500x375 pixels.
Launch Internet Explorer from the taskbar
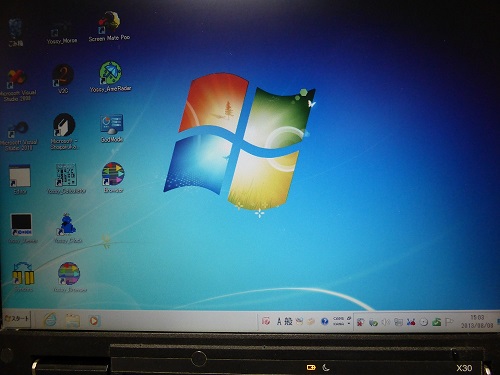50,320
